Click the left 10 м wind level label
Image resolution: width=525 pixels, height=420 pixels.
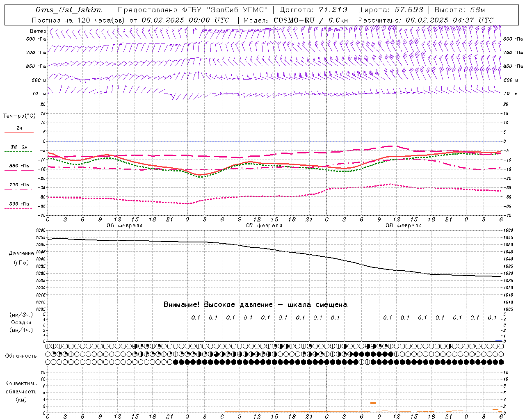39,94
